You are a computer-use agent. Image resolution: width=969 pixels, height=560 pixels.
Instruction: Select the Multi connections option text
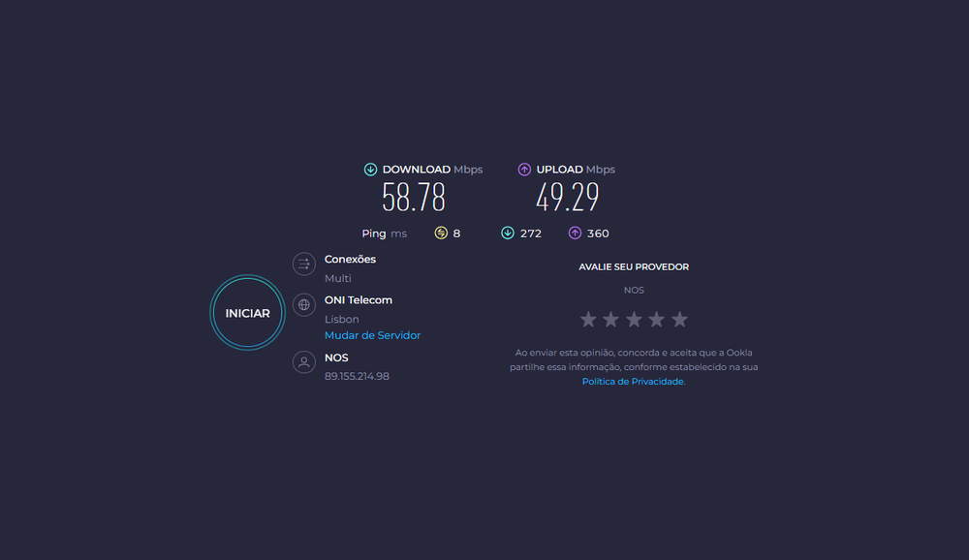click(x=337, y=278)
